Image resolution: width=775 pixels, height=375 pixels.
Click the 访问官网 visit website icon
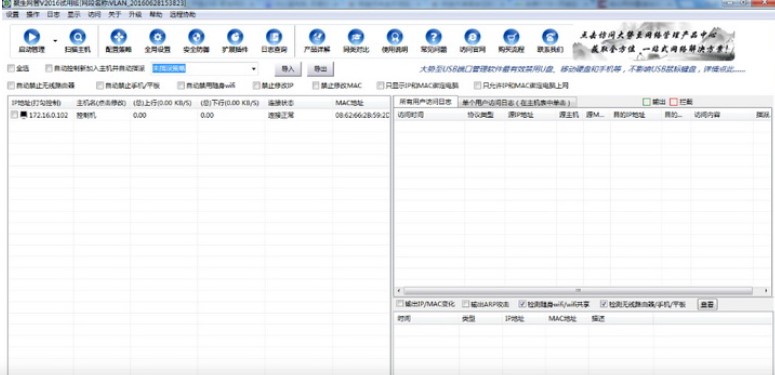click(473, 37)
